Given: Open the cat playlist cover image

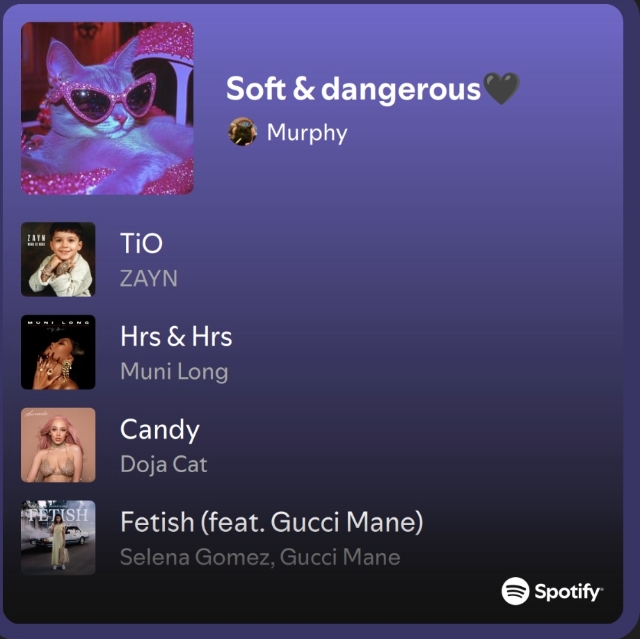Looking at the screenshot, I should tap(107, 108).
